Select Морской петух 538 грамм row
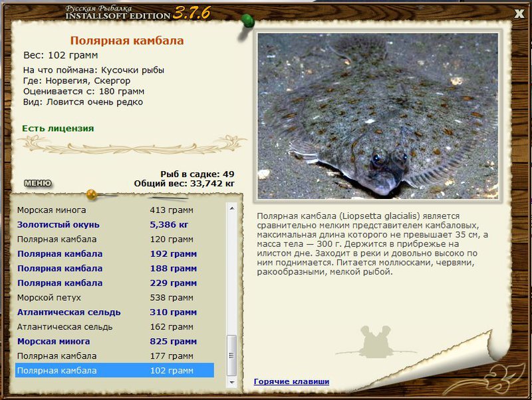532x400 pixels. [114, 298]
